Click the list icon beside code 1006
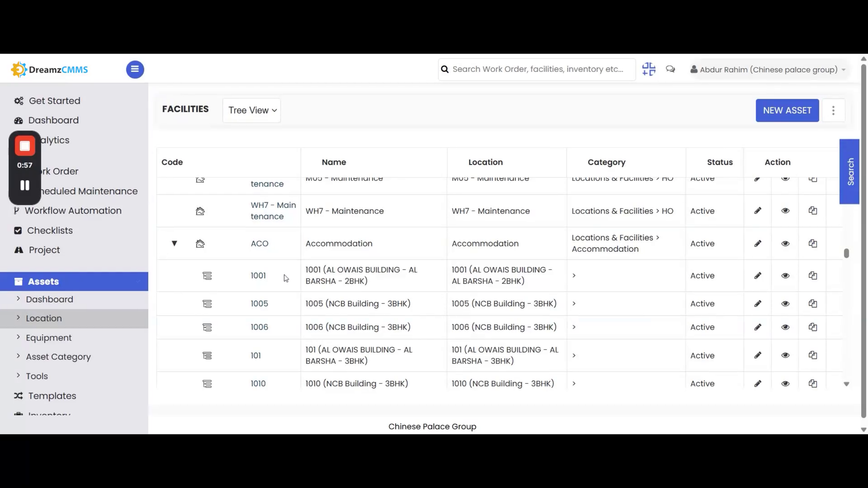This screenshot has width=868, height=488. 207,328
